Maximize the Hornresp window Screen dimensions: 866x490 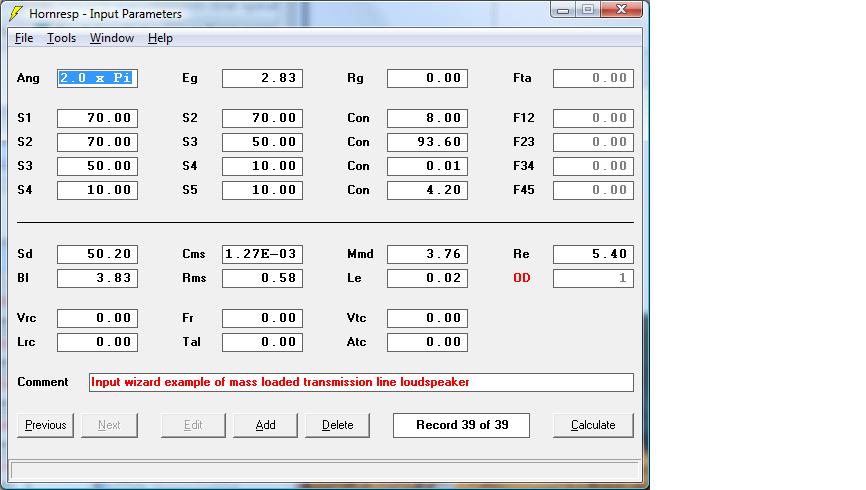coord(588,9)
